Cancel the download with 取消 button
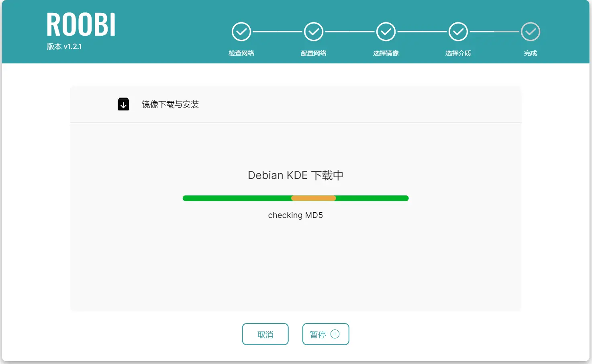 click(265, 334)
